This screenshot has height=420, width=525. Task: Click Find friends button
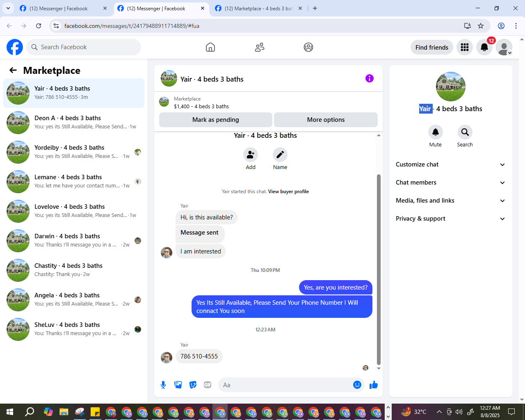click(432, 47)
